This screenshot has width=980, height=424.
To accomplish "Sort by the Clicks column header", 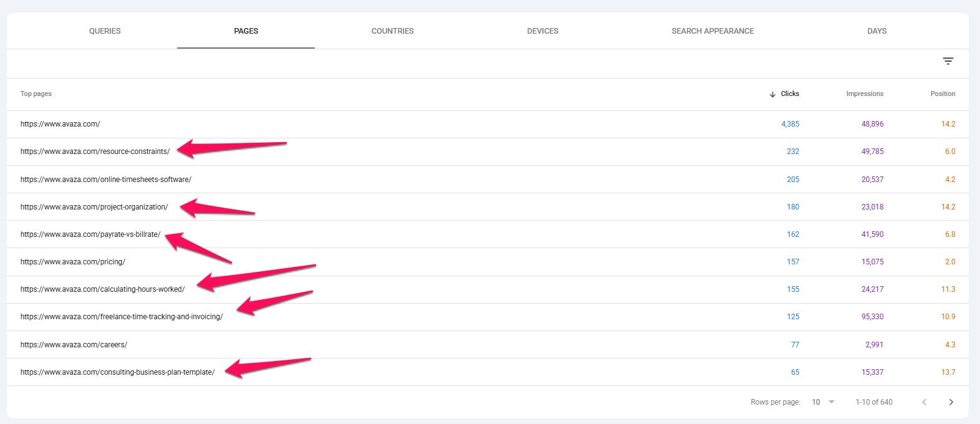I will (790, 94).
